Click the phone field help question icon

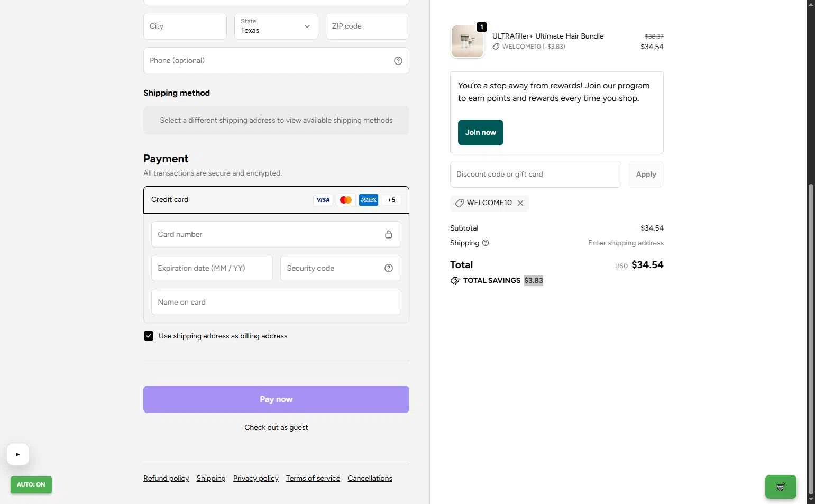398,61
